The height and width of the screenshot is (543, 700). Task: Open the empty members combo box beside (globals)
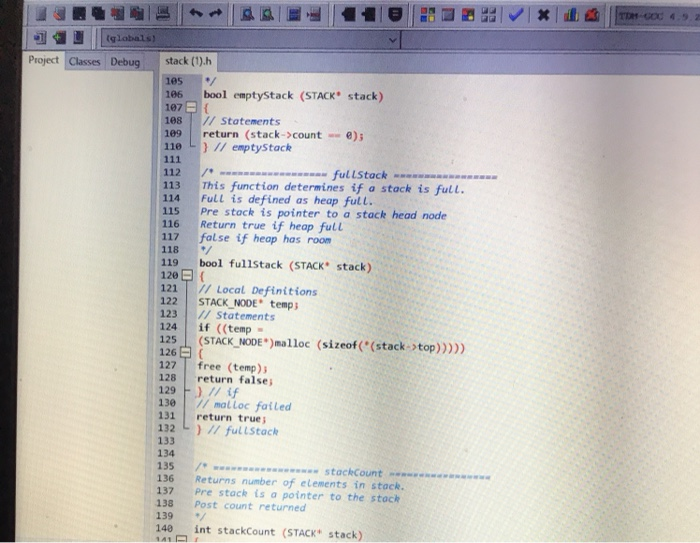pos(550,41)
